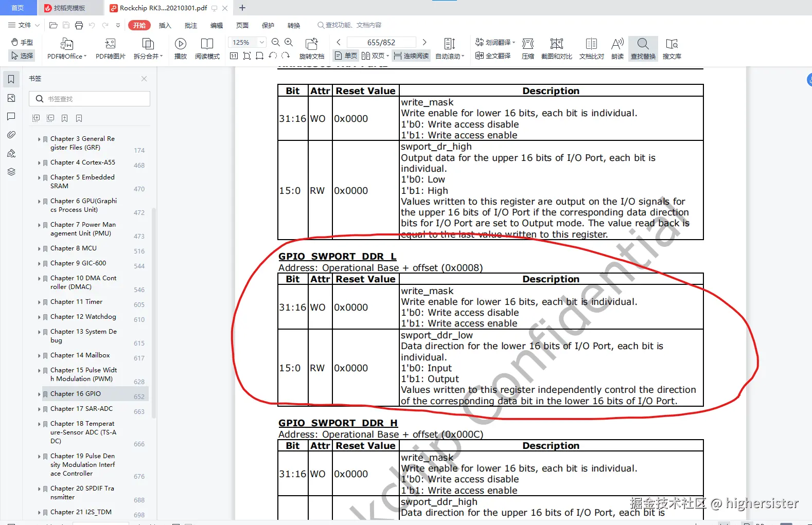Open the 文档比对 document compare tool
This screenshot has height=525, width=812.
tap(592, 49)
